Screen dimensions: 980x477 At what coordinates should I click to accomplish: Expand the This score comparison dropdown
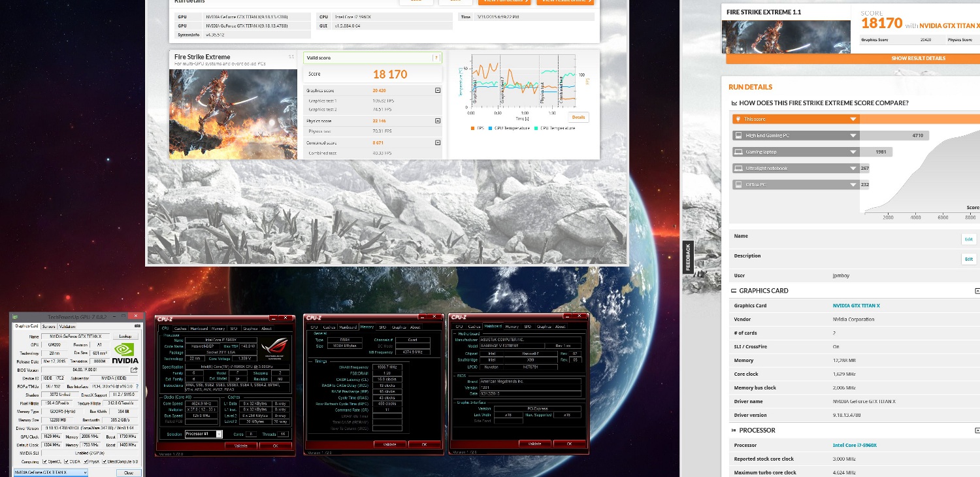tap(853, 119)
